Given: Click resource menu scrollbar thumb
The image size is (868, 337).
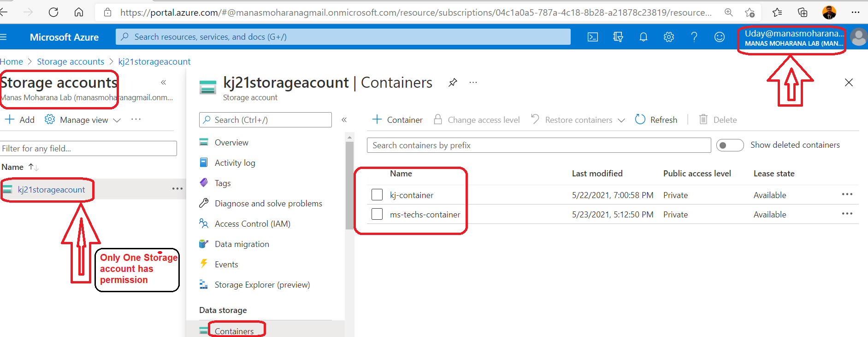Looking at the screenshot, I should click(349, 185).
